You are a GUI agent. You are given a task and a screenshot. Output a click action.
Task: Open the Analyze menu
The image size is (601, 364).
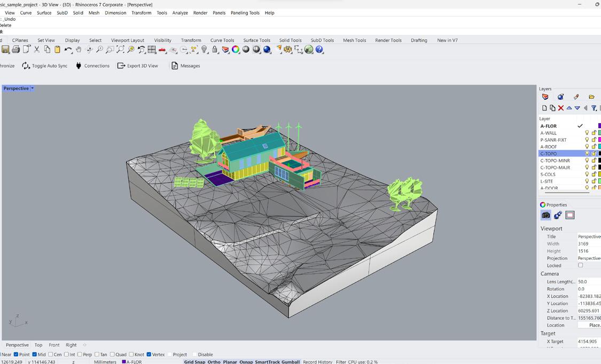179,13
